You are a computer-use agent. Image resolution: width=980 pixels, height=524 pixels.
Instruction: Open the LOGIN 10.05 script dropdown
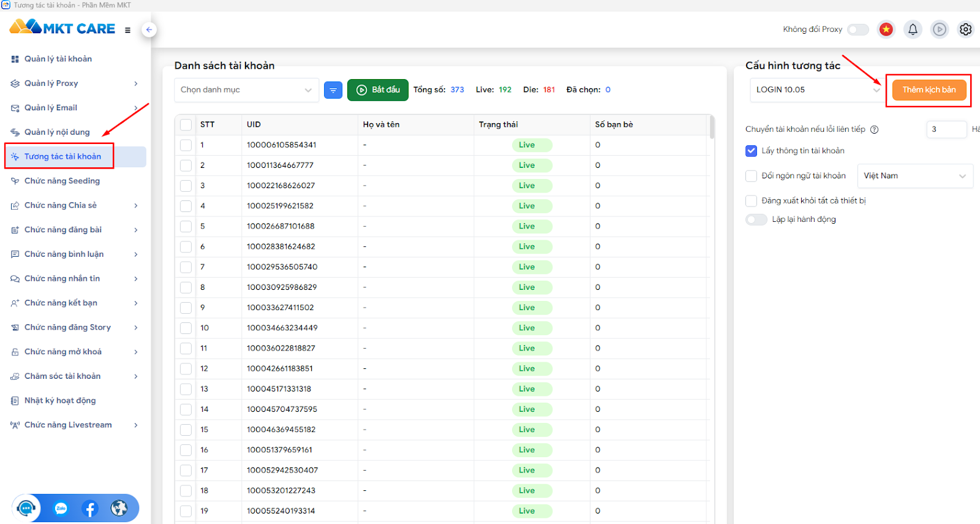click(817, 90)
